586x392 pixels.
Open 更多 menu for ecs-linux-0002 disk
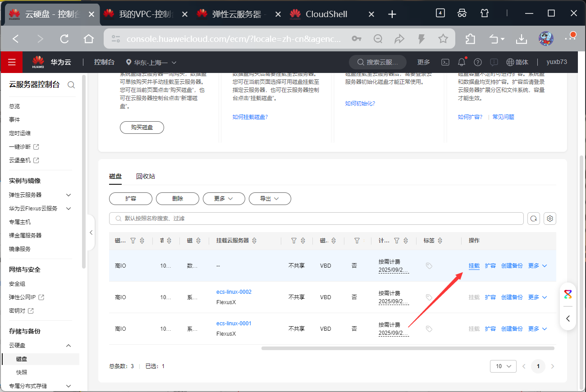click(537, 297)
